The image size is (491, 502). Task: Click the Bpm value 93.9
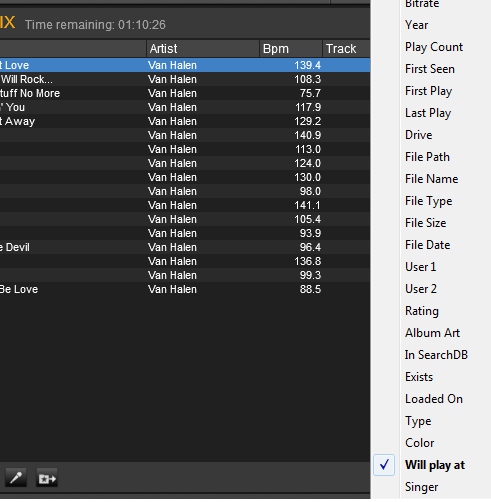[x=310, y=233]
